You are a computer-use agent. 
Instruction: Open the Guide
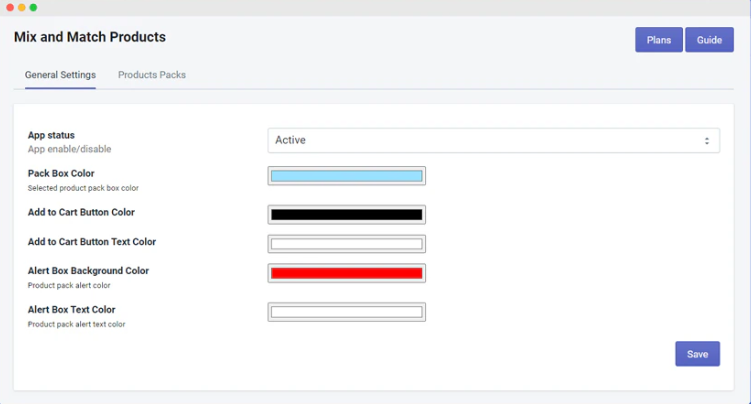[709, 40]
